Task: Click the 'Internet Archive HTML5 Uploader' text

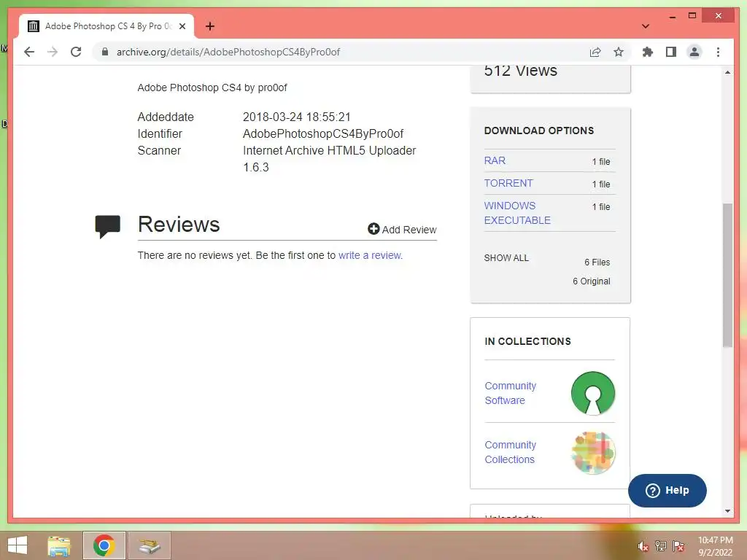Action: (x=329, y=150)
